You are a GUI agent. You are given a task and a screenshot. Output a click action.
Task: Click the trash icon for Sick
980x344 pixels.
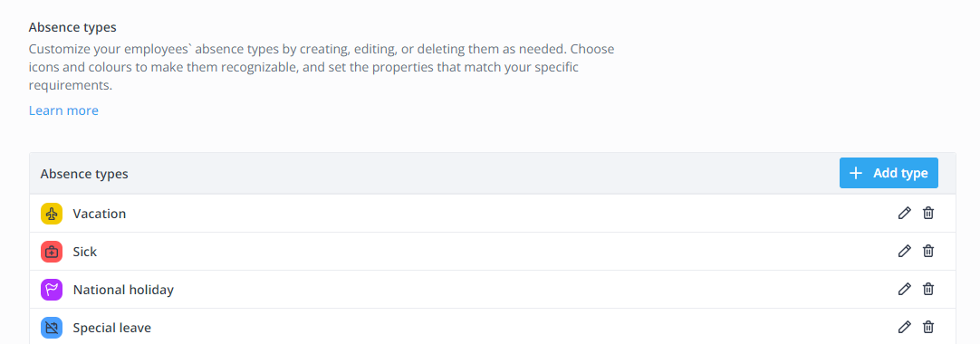(928, 251)
